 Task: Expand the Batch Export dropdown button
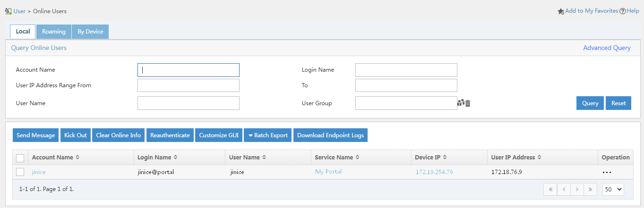coord(268,135)
